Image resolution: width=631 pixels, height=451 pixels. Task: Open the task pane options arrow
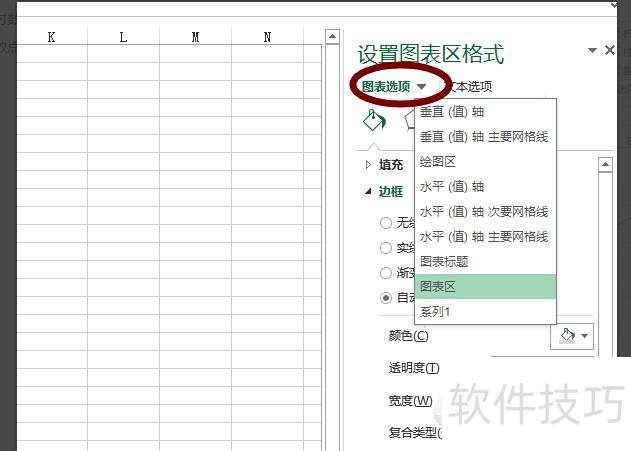(x=592, y=50)
